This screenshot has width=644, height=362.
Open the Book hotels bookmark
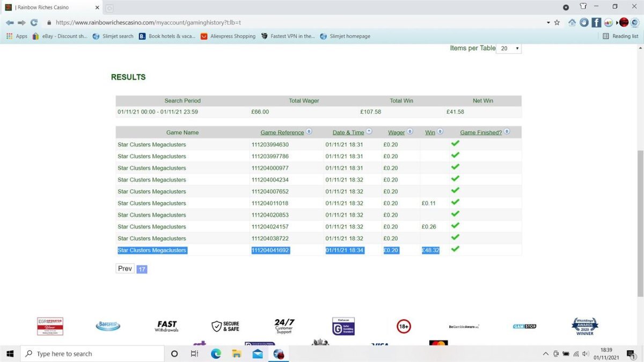(167, 36)
